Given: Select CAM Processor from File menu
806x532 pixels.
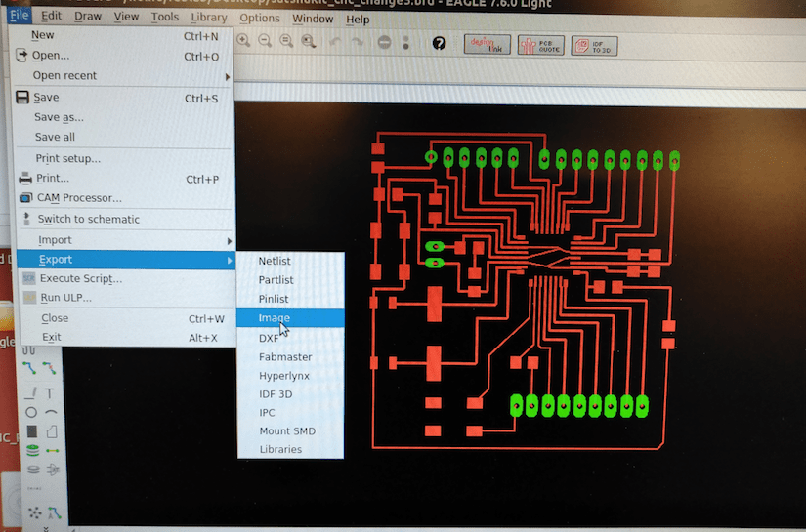Looking at the screenshot, I should [79, 198].
